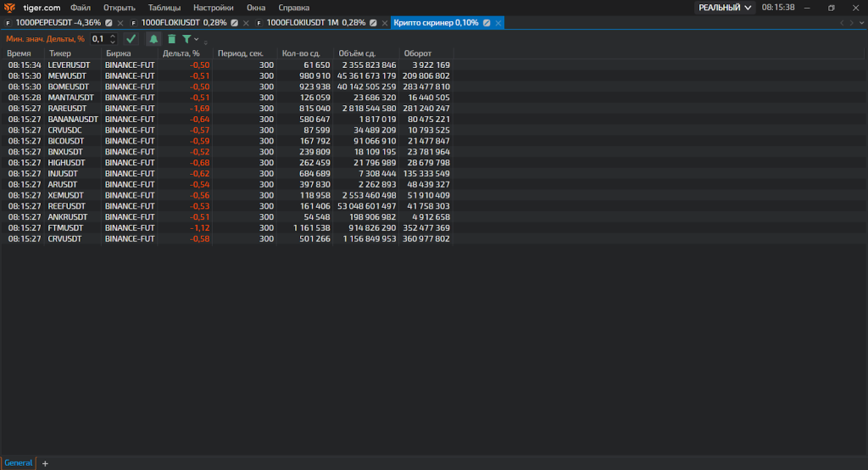Click the tiger.com logo icon
The width and height of the screenshot is (868, 470).
point(10,8)
